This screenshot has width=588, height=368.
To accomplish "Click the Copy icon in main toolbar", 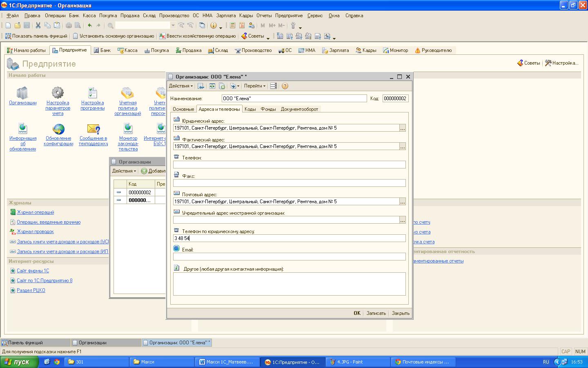I will point(47,25).
